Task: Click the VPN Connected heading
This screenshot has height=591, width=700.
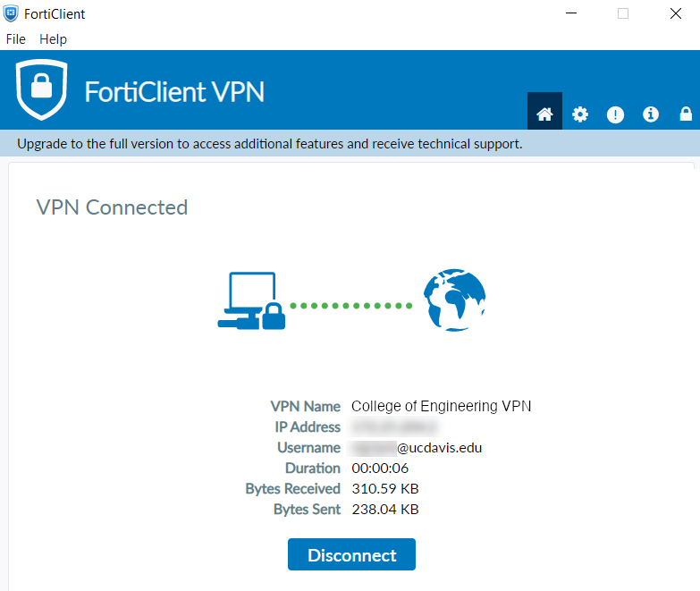Action: pyautogui.click(x=112, y=207)
